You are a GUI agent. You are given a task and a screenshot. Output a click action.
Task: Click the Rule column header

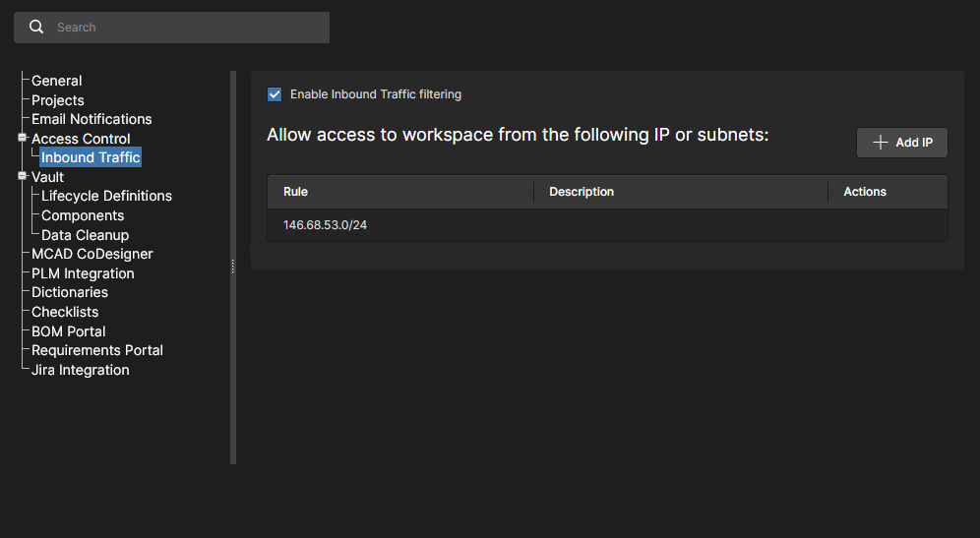click(295, 192)
